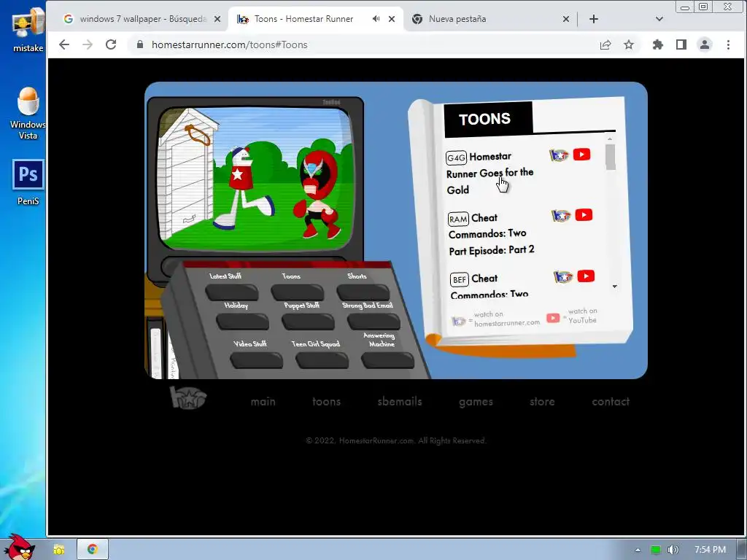Click the BEF badge label
Image resolution: width=747 pixels, height=560 pixels.
point(460,279)
